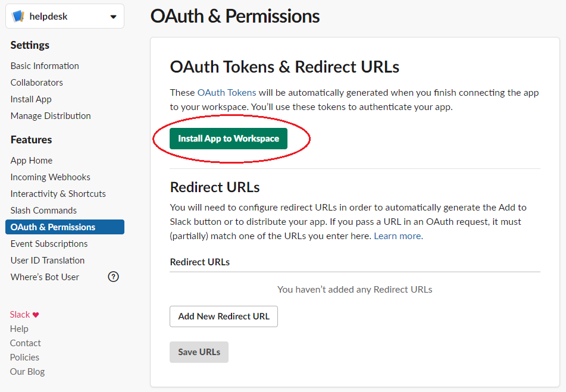Navigate to App Home feature
This screenshot has width=566, height=392.
pyautogui.click(x=32, y=161)
